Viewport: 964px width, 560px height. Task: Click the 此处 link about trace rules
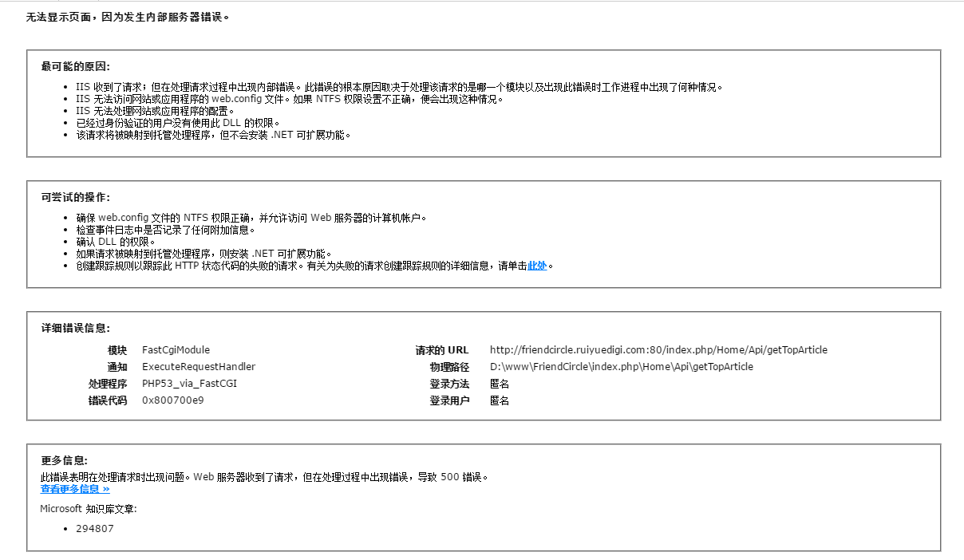click(x=537, y=266)
